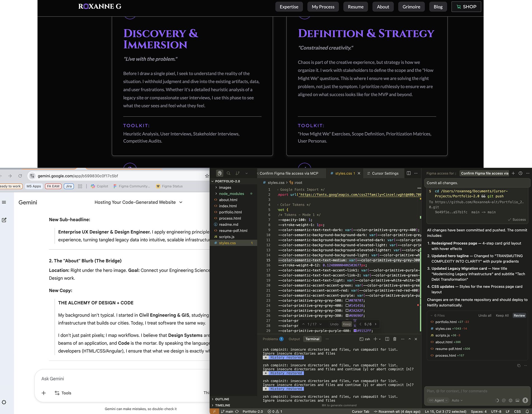Click the SHOP button in site header
Viewport: 532px width, 414px height.
(466, 7)
